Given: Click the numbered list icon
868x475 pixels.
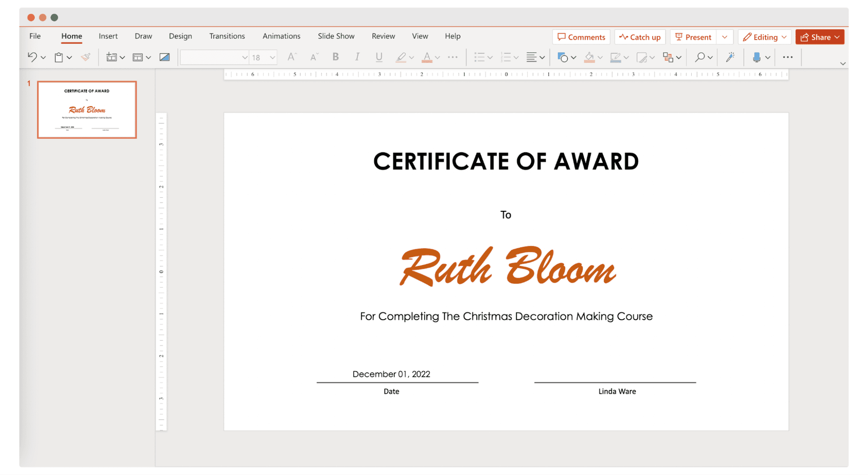Looking at the screenshot, I should coord(505,57).
